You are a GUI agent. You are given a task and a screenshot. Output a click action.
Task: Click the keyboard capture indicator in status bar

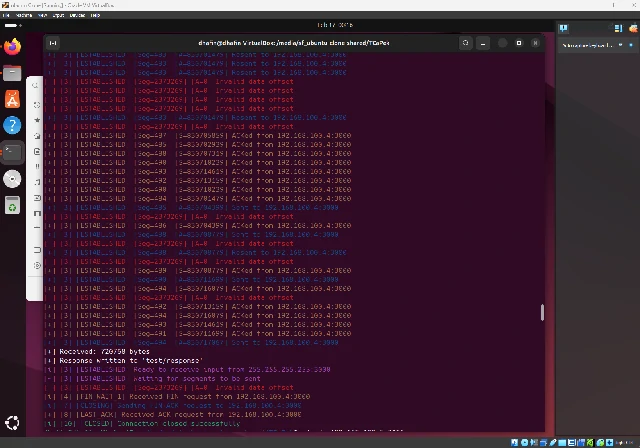[x=609, y=442]
